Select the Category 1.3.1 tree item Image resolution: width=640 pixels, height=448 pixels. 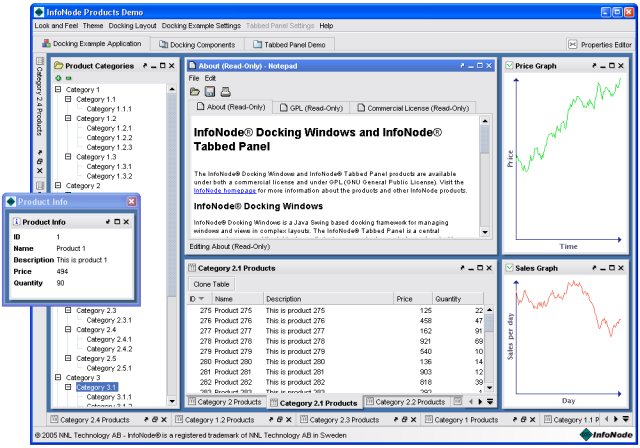click(109, 166)
